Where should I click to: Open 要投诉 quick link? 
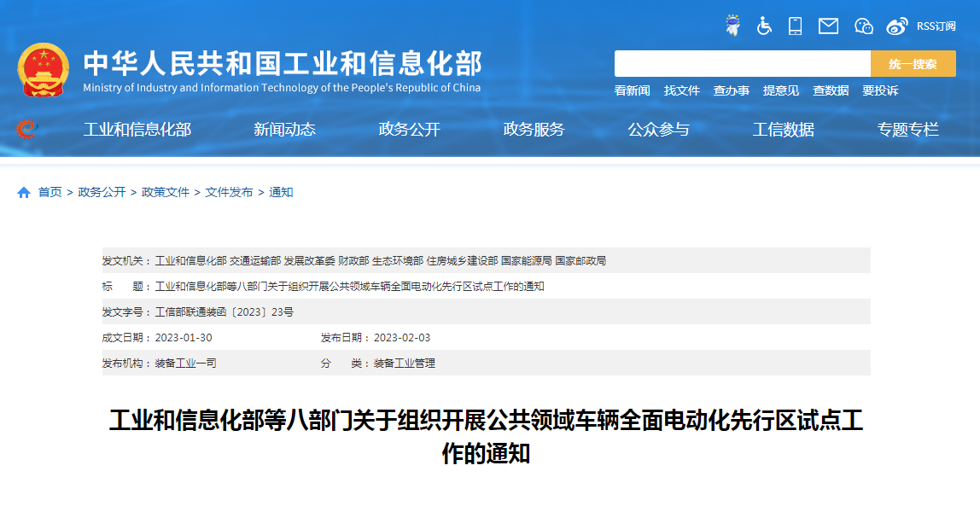[880, 90]
